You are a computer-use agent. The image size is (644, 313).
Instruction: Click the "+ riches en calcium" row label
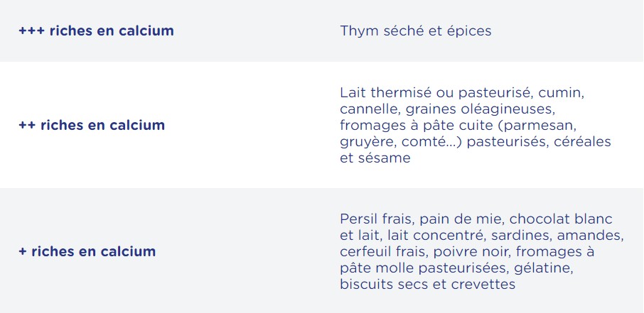[x=87, y=251]
